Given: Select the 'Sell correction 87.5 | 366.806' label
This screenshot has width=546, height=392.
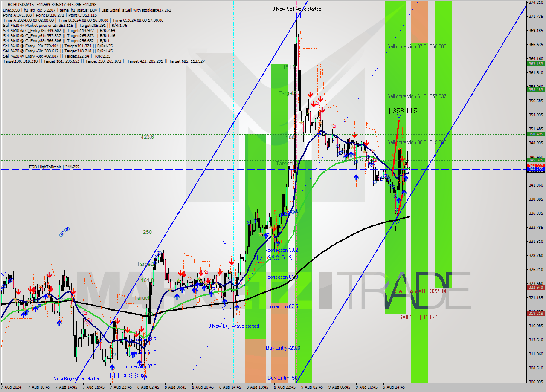Looking at the screenshot, I should point(417,46).
